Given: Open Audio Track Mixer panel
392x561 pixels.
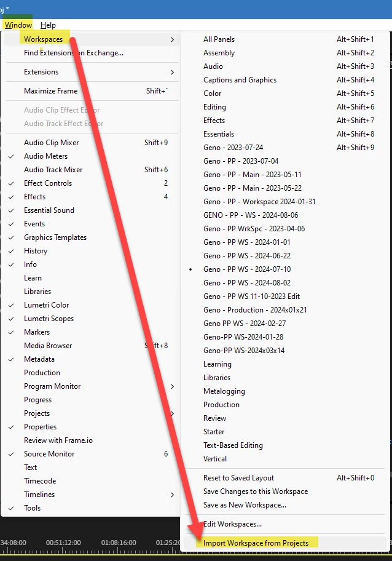Looking at the screenshot, I should tap(92, 170).
